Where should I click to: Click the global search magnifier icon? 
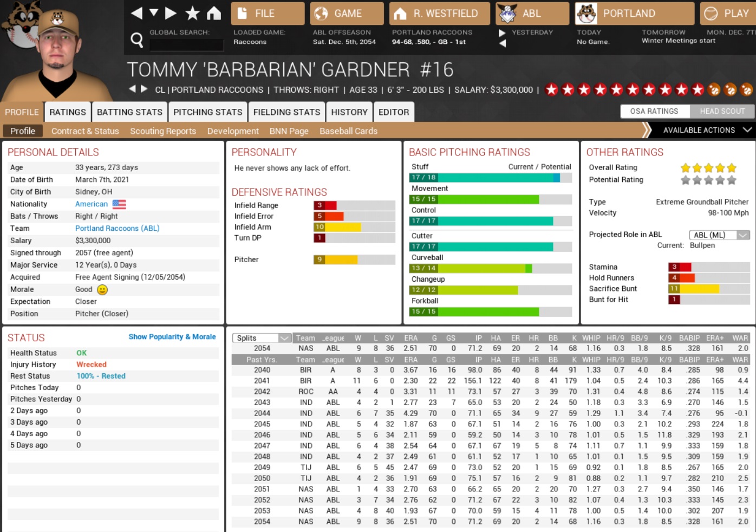click(x=137, y=40)
